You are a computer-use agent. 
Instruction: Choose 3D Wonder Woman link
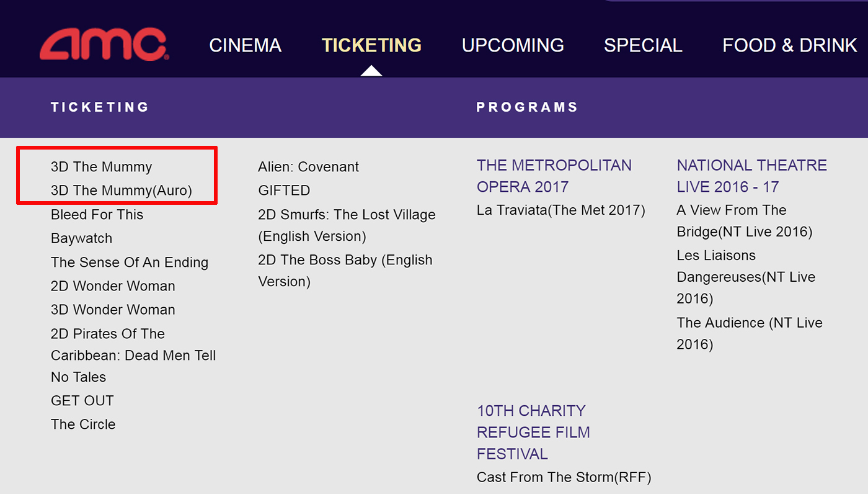(113, 310)
